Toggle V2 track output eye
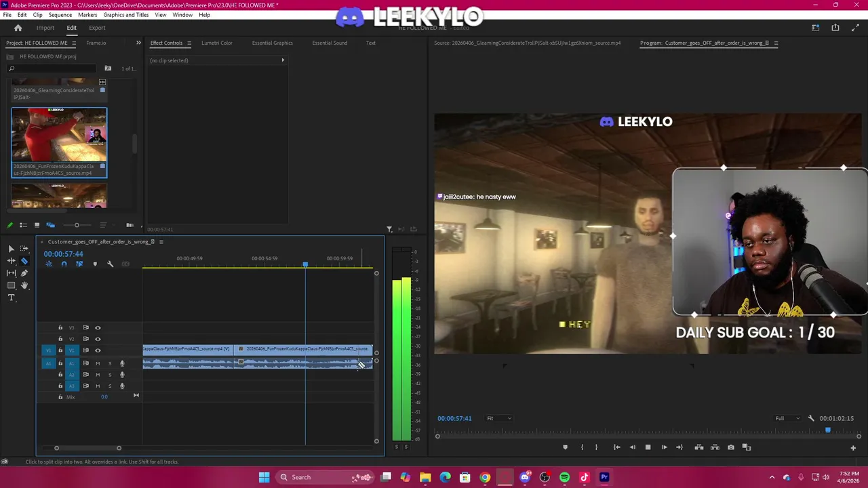This screenshot has height=488, width=868. click(x=98, y=339)
